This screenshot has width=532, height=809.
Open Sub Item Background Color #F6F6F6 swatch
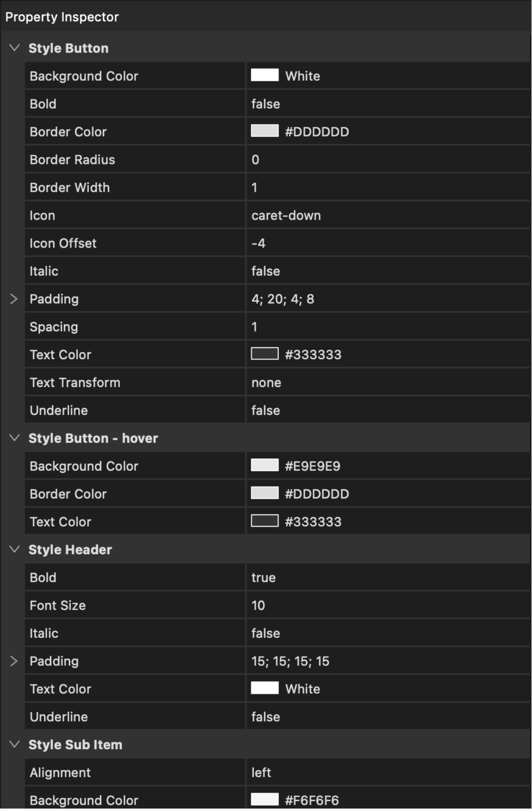pyautogui.click(x=265, y=799)
